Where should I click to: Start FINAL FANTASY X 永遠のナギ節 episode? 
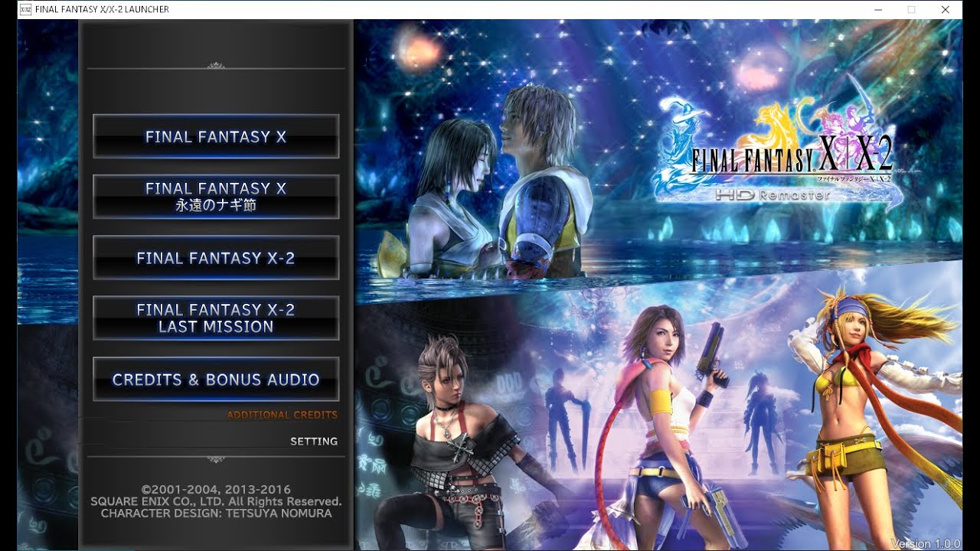pos(215,197)
